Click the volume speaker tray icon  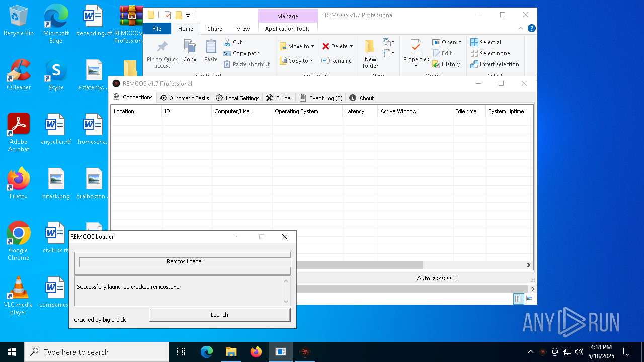pyautogui.click(x=579, y=352)
